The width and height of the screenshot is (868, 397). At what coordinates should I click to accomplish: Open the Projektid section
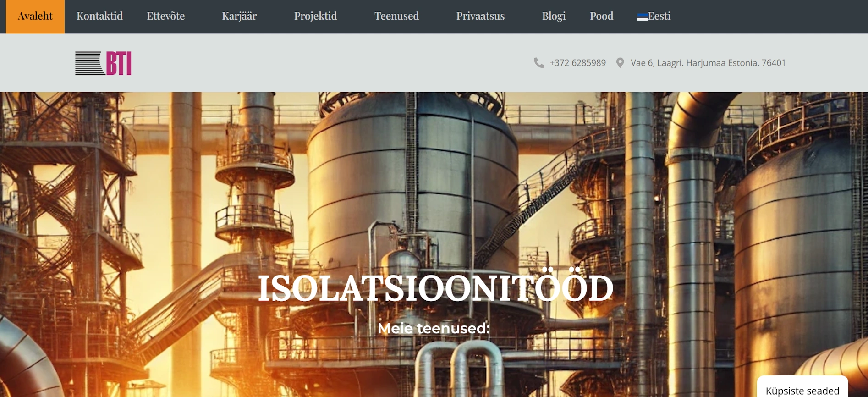(x=315, y=17)
